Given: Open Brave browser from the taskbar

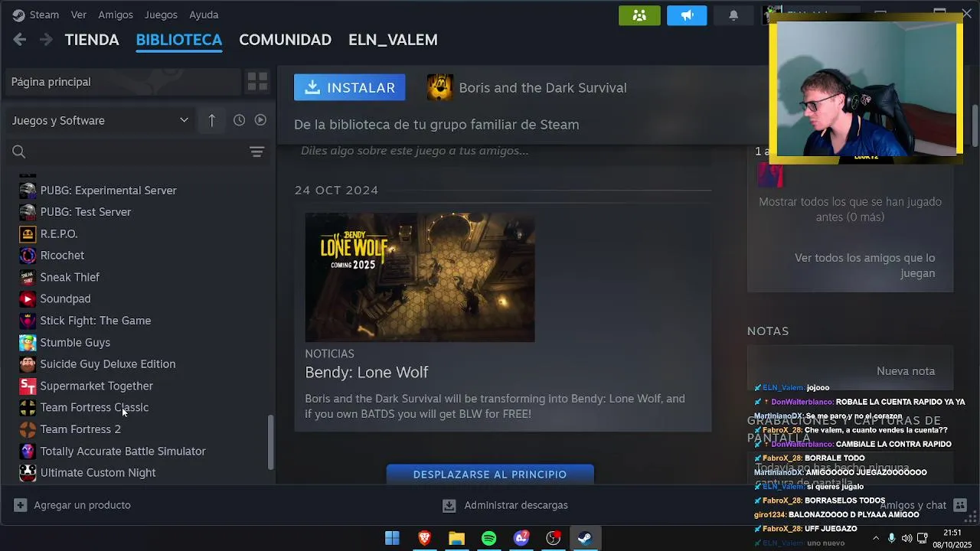Looking at the screenshot, I should click(424, 539).
